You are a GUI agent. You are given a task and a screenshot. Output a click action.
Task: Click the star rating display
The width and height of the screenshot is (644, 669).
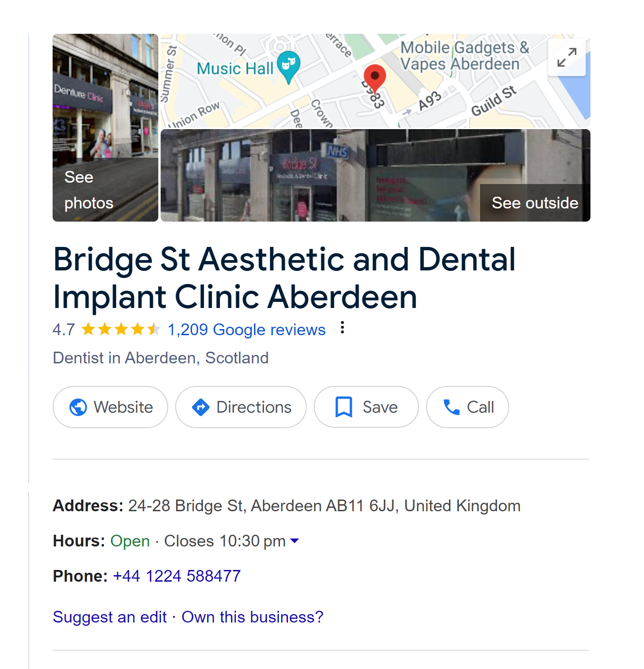pyautogui.click(x=121, y=330)
